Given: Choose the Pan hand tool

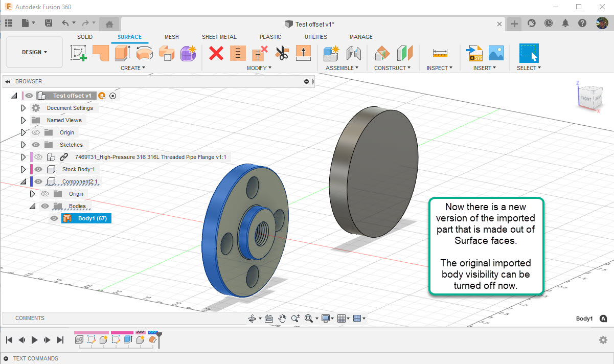Looking at the screenshot, I should click(282, 318).
